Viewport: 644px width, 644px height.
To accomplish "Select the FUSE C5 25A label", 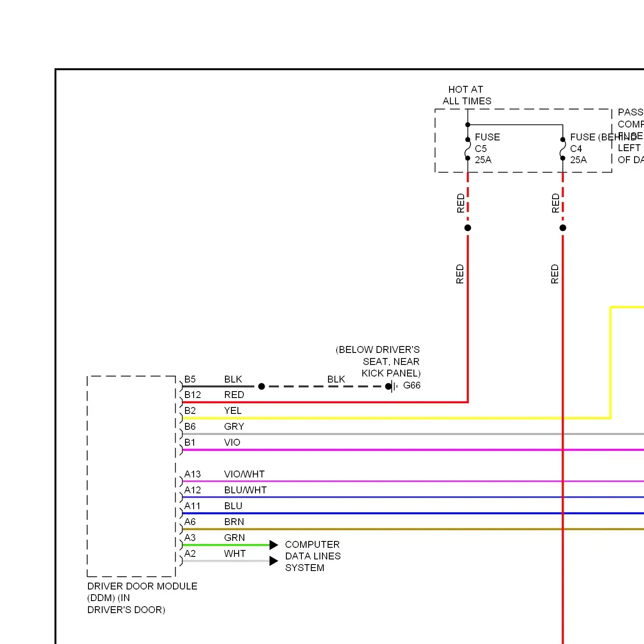I will pos(487,149).
